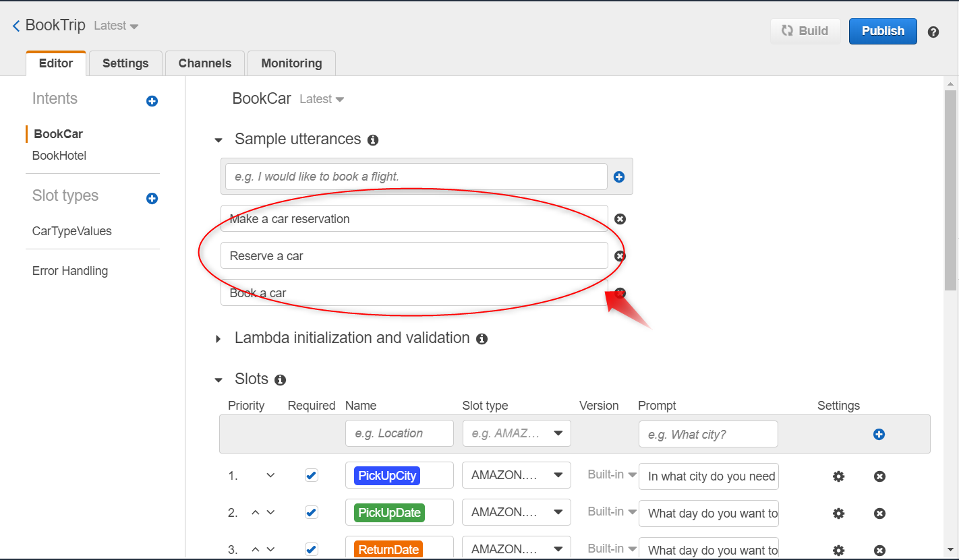Click info icon next to Slots heading
Viewport: 959px width, 560px height.
coord(281,380)
